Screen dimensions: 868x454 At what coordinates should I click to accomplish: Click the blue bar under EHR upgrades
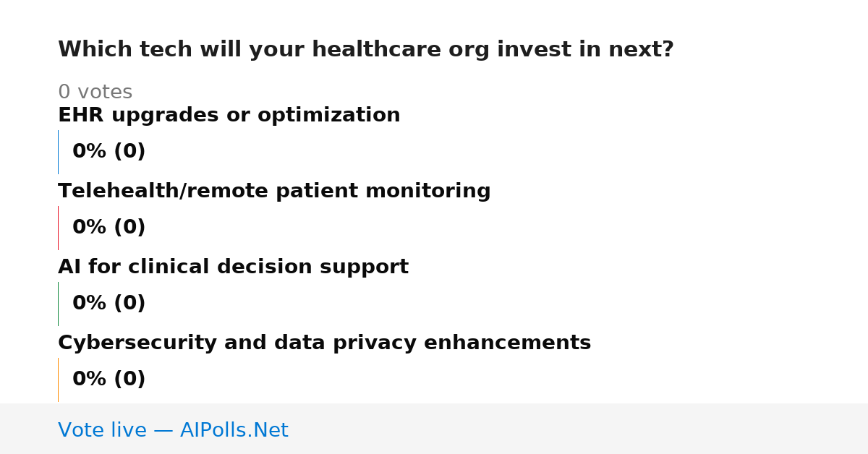tap(58, 152)
